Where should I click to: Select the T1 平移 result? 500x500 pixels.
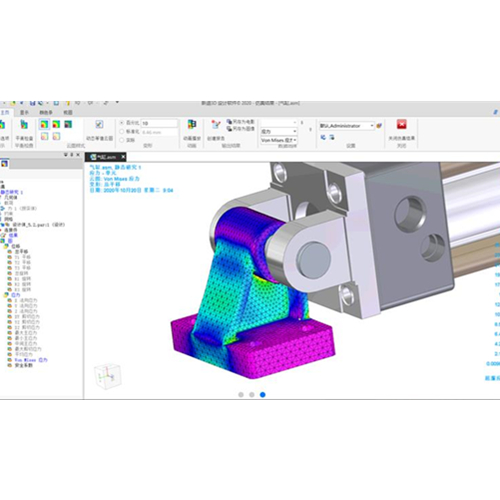[22, 257]
